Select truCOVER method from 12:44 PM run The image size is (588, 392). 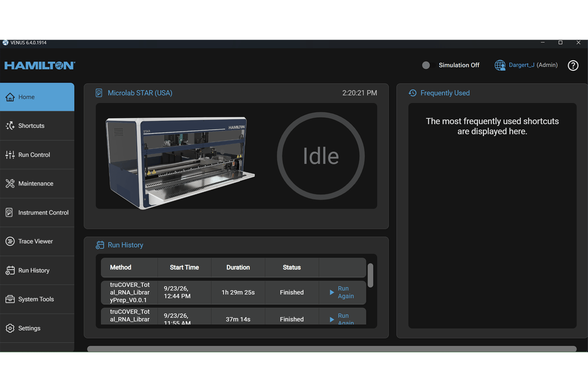coord(130,292)
